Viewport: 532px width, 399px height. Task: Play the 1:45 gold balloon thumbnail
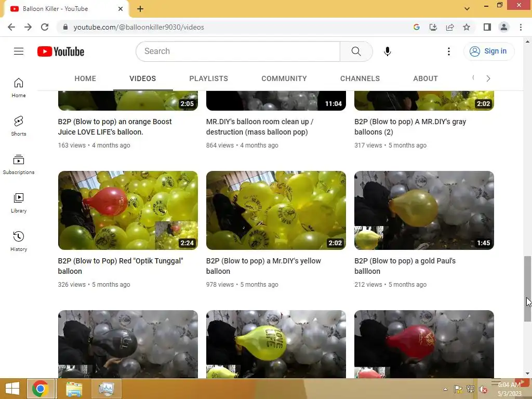[424, 210]
